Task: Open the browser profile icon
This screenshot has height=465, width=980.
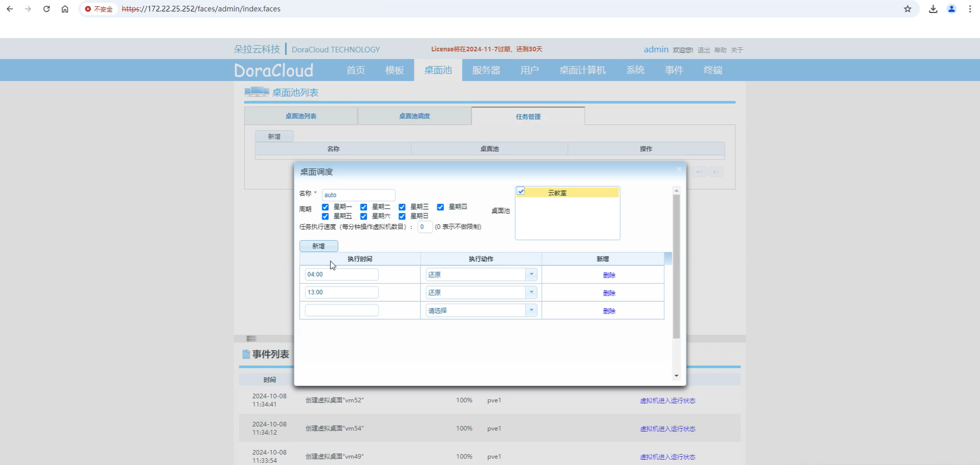Action: 952,9
